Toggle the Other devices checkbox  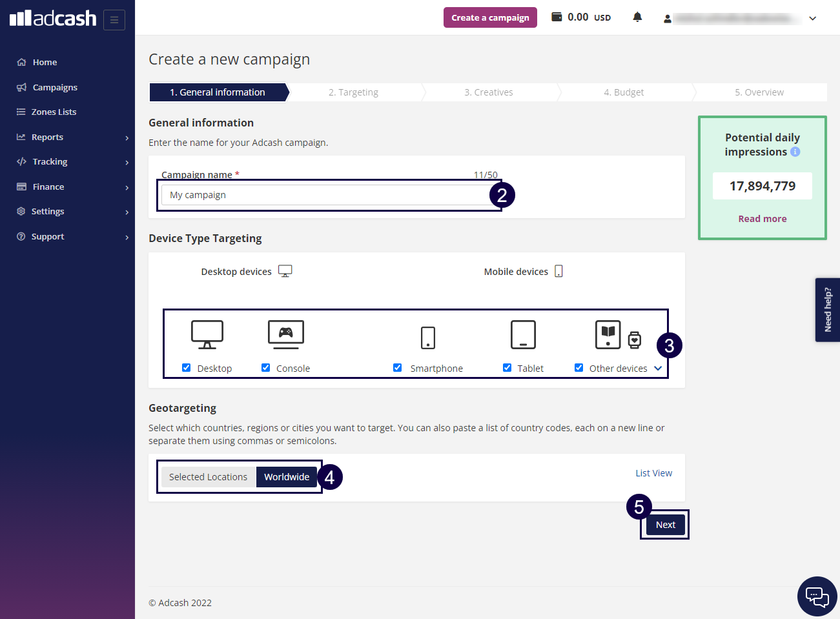pos(579,368)
